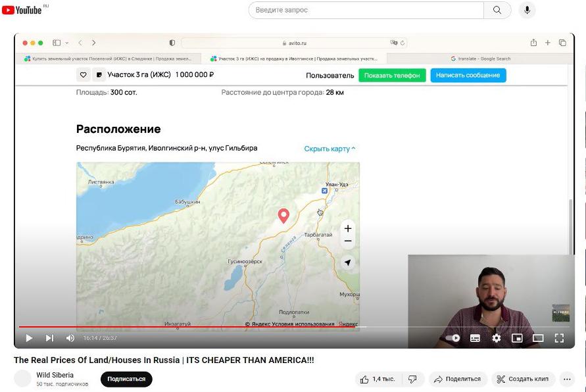Viewport: 586px width, 392px height.
Task: Click the map geolocation arrow button
Action: tap(348, 262)
